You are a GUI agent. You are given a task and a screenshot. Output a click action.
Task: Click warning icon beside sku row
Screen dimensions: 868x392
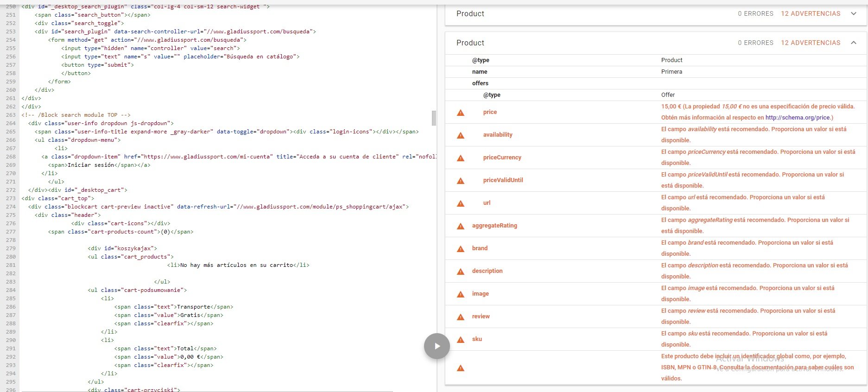[461, 340]
